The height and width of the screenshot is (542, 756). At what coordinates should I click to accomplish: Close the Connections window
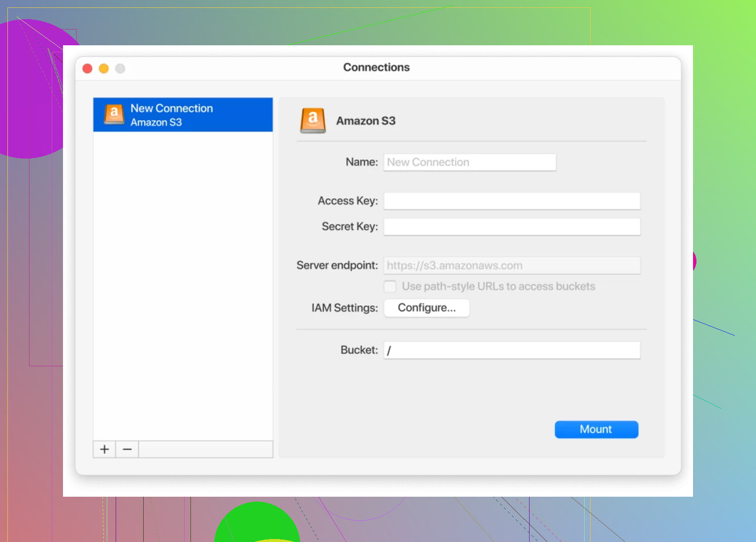click(88, 68)
